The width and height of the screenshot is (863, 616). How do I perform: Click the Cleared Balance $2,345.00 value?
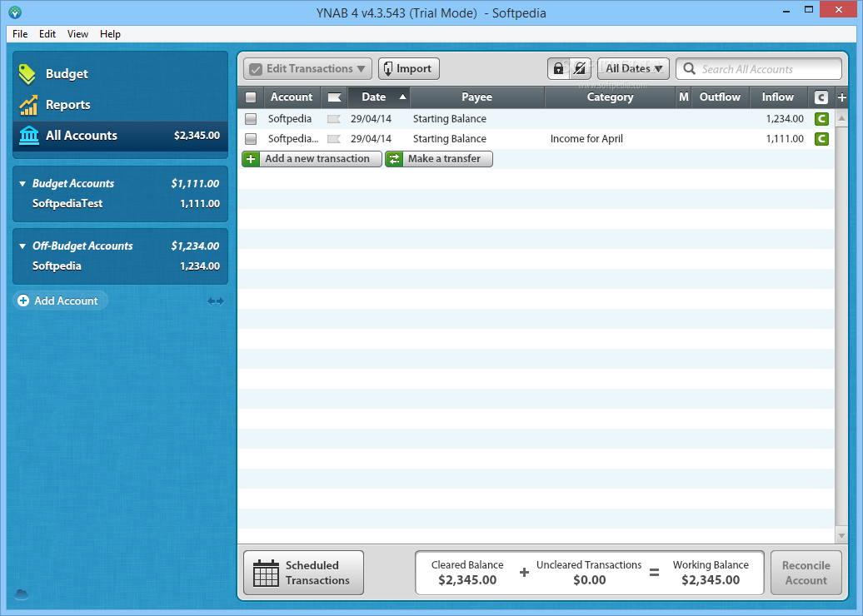tap(467, 580)
